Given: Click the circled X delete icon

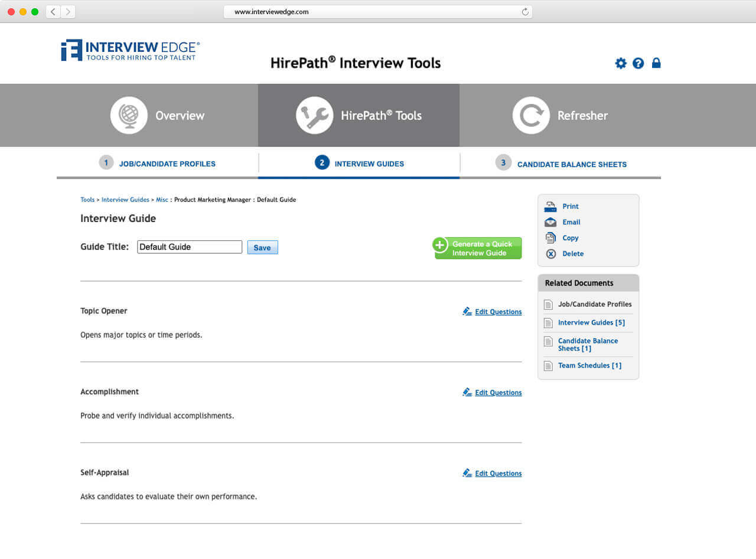Looking at the screenshot, I should pos(550,254).
